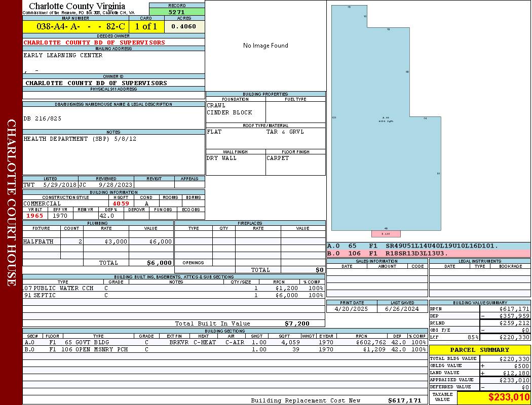532x405 pixels.
Task: Select the red deeded owner name
Action: tap(94, 43)
